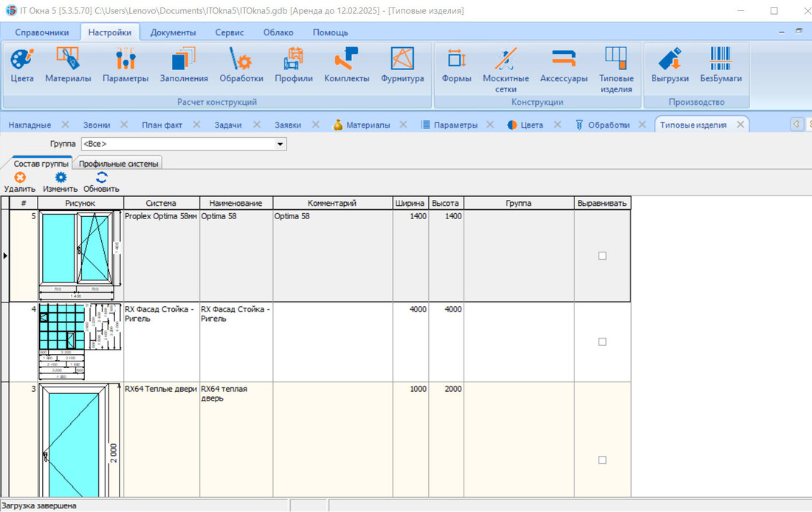Close the Обработки document tab
812x512 pixels.
643,125
